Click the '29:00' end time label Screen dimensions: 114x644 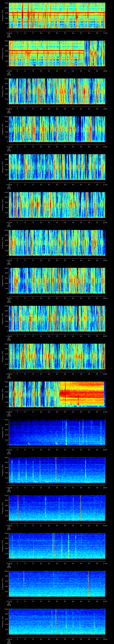point(105,487)
